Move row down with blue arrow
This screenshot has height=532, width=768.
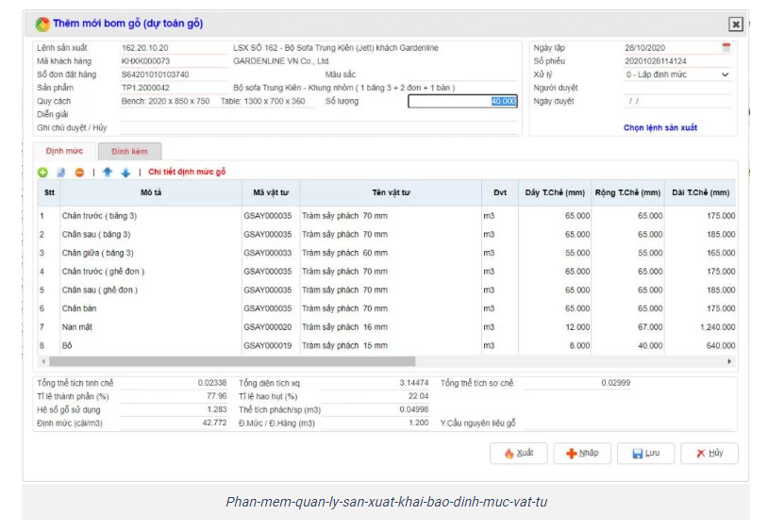coord(125,173)
